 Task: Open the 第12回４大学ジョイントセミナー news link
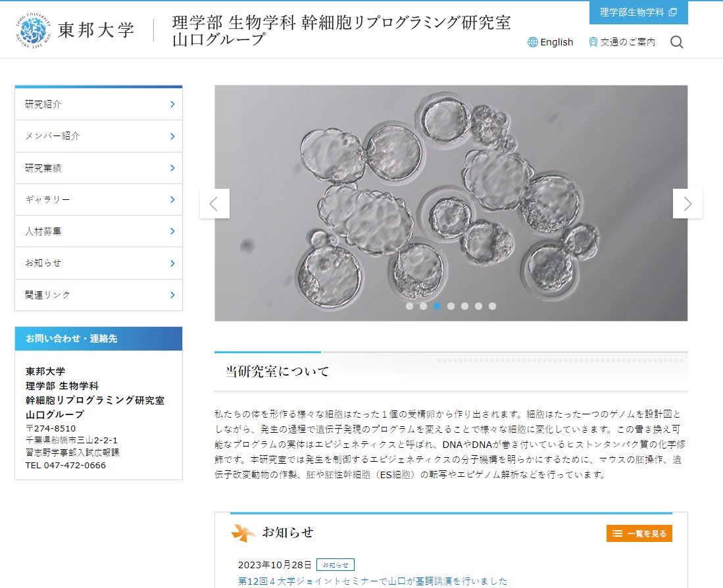(x=372, y=581)
